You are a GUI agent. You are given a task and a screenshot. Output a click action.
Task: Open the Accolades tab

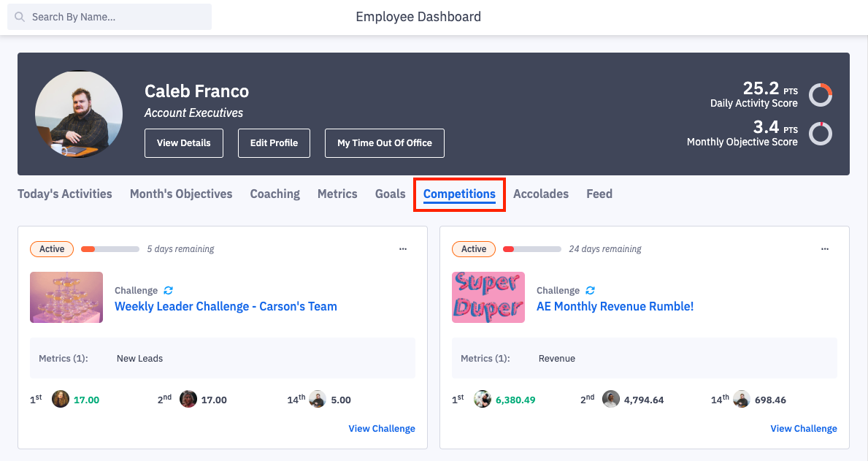click(541, 194)
